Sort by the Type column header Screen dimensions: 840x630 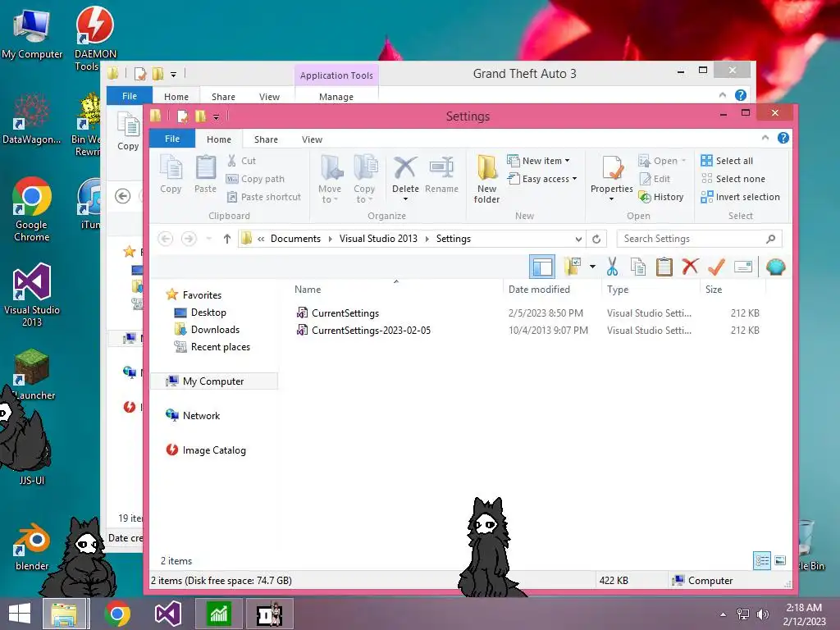coord(651,290)
